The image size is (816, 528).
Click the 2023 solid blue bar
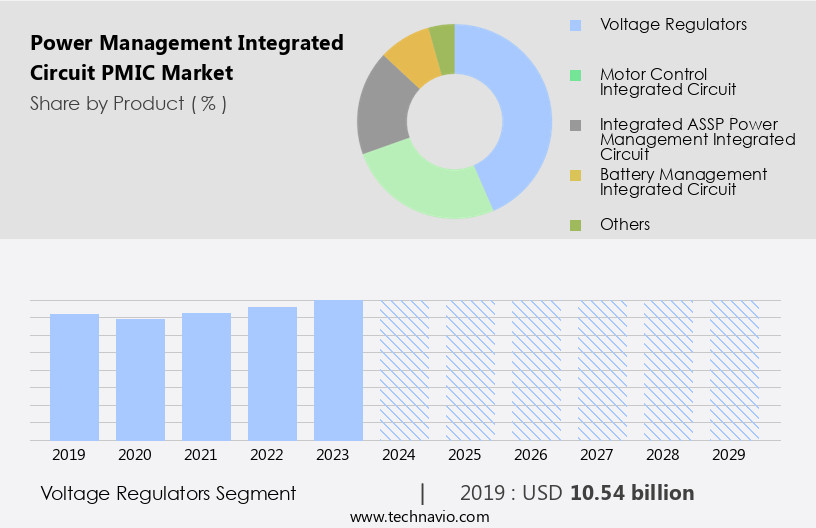point(339,370)
